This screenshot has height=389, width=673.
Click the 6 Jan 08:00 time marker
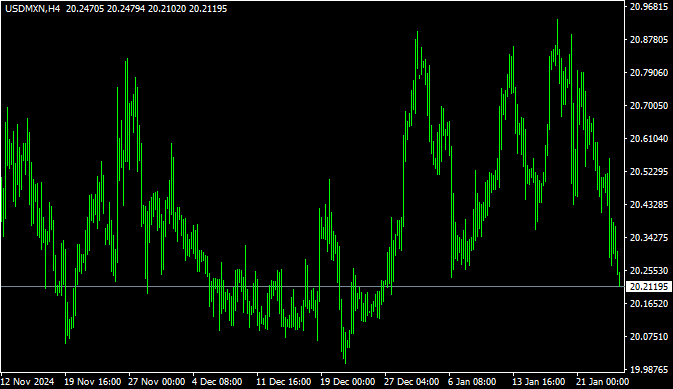coord(472,381)
